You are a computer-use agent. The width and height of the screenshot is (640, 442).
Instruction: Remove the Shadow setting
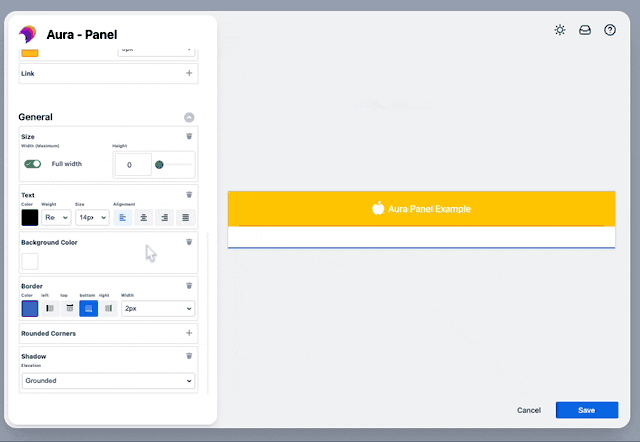(189, 356)
